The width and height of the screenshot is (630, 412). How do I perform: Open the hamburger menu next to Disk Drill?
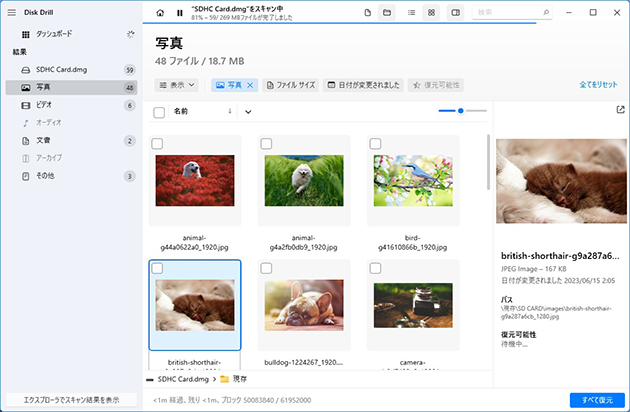pyautogui.click(x=12, y=12)
